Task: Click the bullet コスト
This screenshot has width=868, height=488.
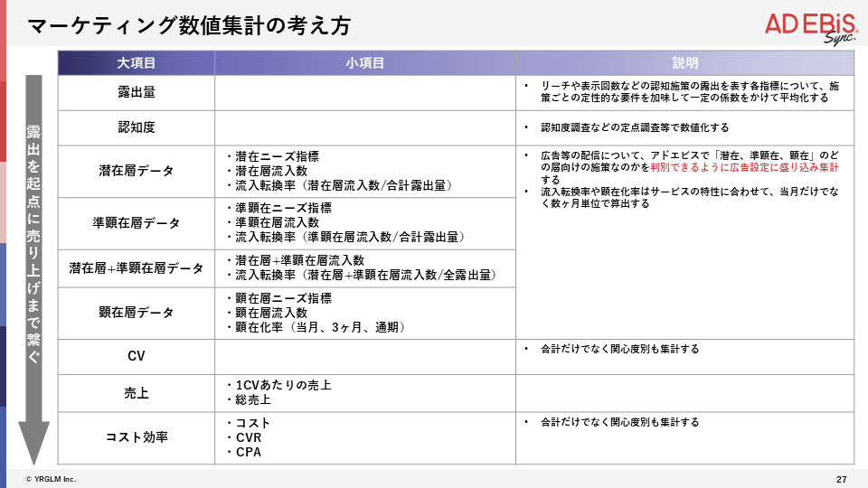Action: [248, 423]
